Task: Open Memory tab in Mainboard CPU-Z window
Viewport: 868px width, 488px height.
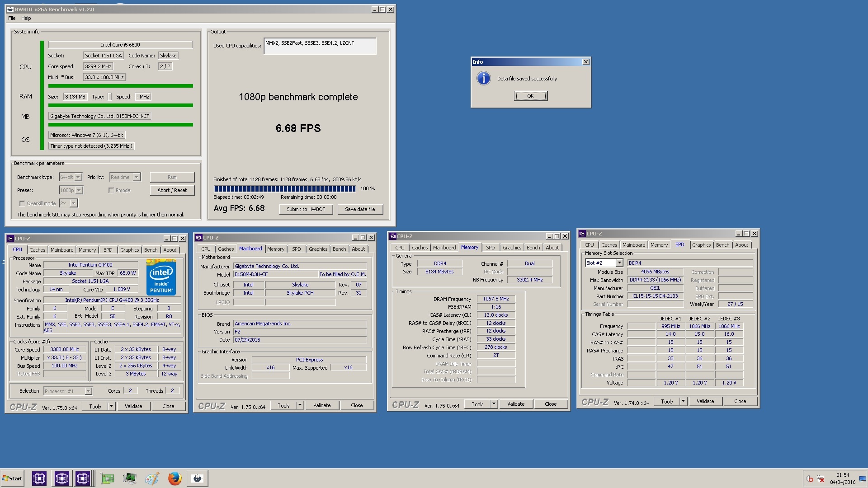Action: point(276,249)
